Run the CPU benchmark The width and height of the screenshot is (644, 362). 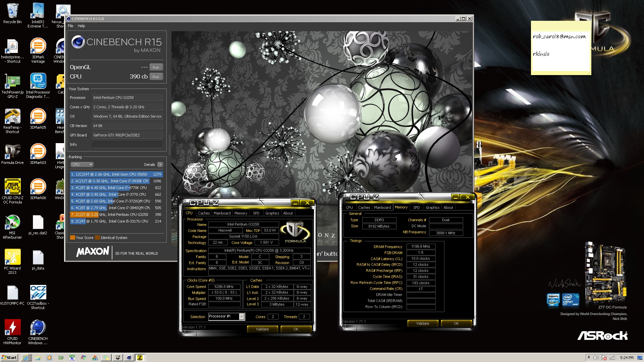coord(156,77)
